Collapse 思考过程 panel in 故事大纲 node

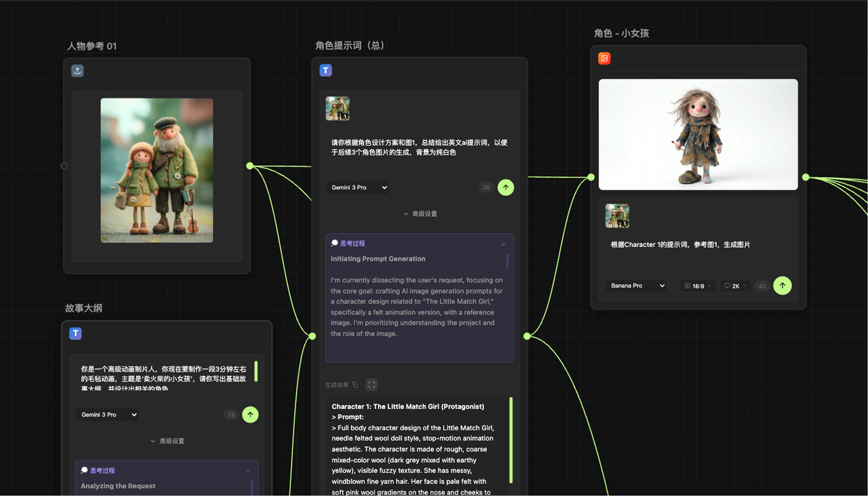[x=248, y=471]
